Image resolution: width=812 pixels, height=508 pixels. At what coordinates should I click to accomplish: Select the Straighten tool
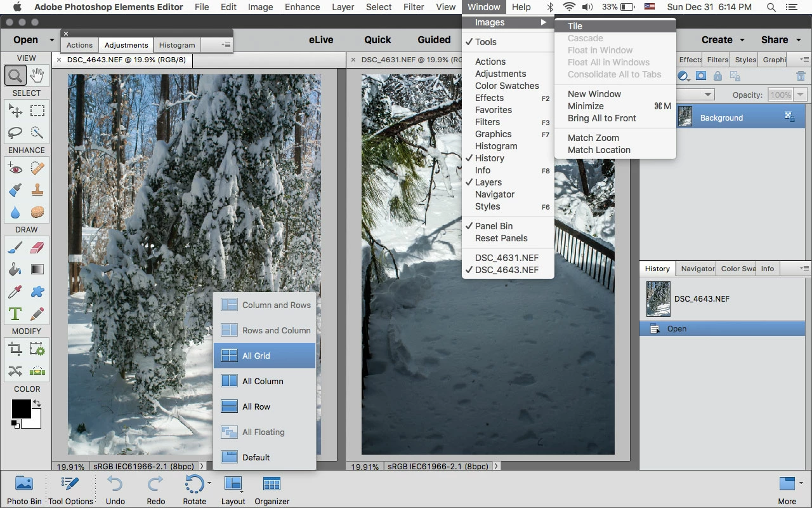pos(37,371)
